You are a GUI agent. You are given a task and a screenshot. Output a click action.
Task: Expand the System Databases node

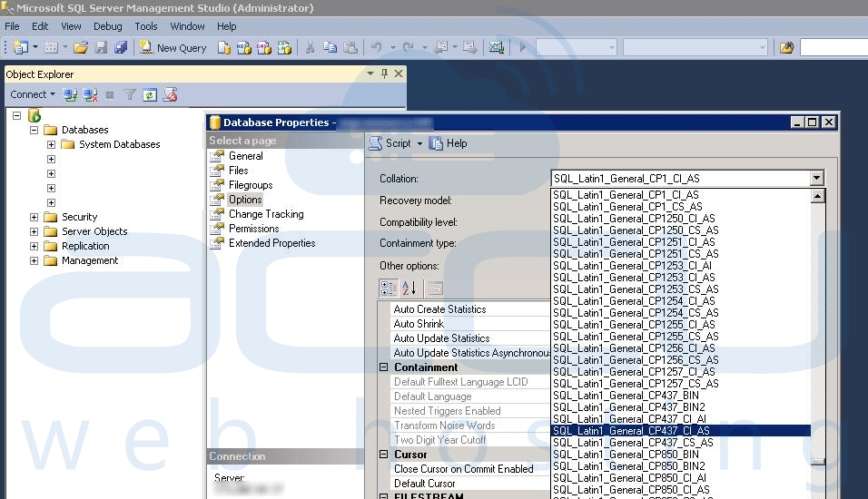click(51, 144)
